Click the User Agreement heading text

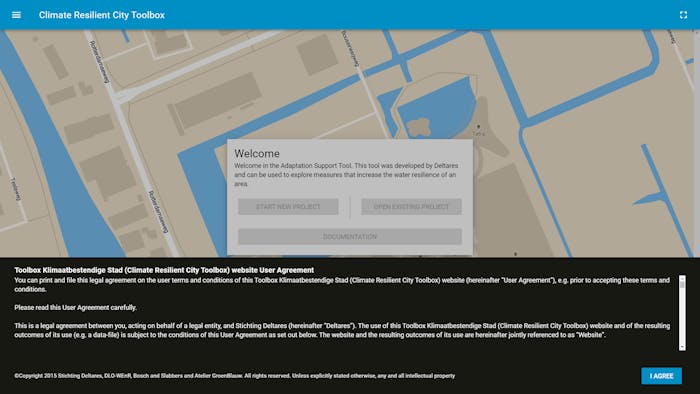click(164, 270)
